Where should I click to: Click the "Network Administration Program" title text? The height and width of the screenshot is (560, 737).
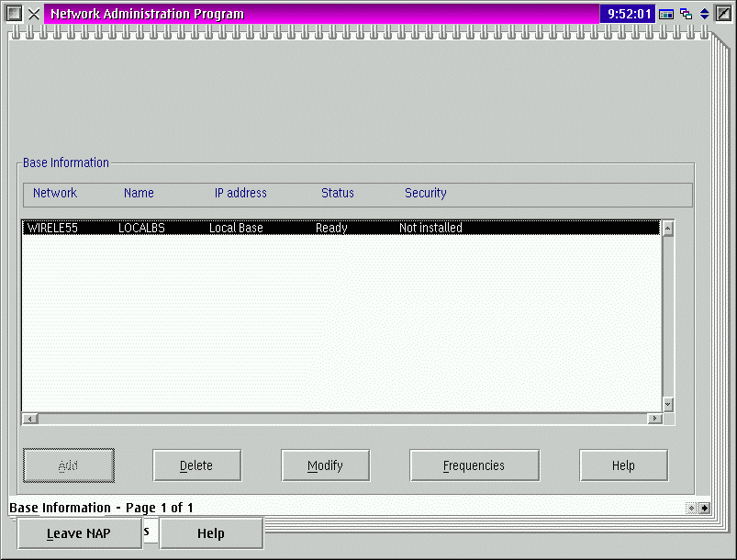coord(147,14)
